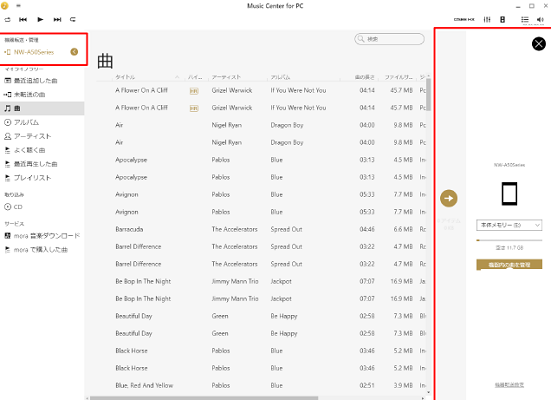Open the equalizer sliders icon
This screenshot has height=400, width=551.
(x=487, y=19)
